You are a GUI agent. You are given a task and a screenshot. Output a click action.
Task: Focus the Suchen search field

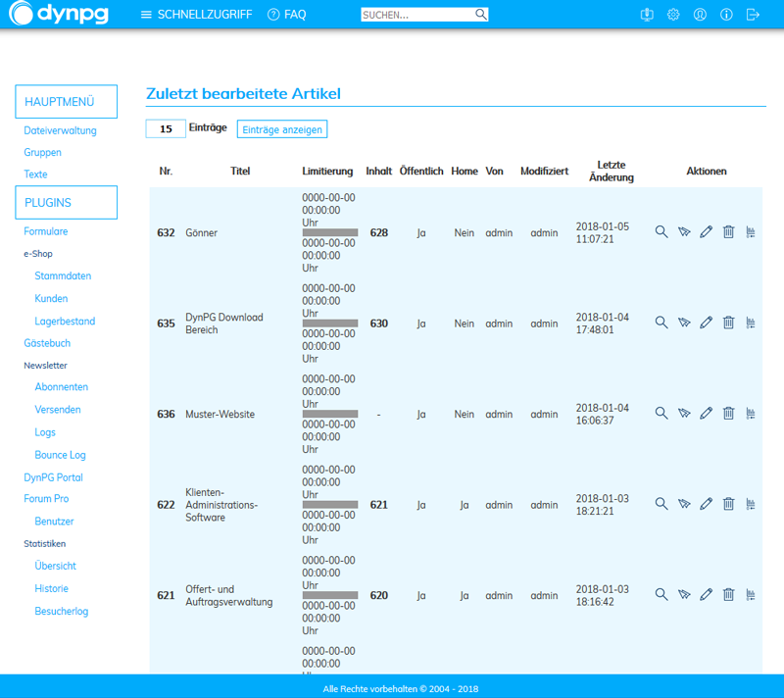417,15
